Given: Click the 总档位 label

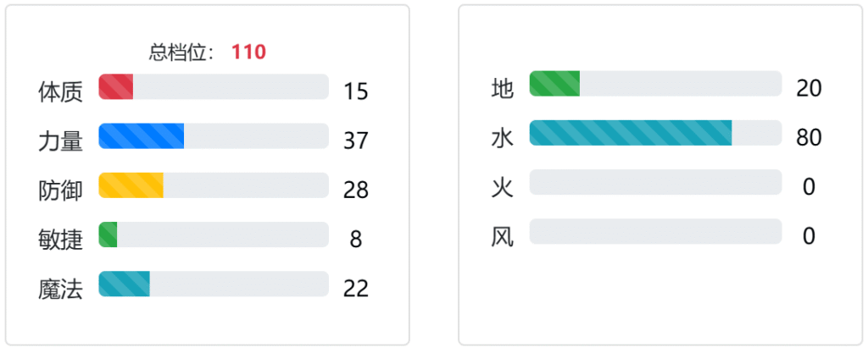Looking at the screenshot, I should 181,52.
